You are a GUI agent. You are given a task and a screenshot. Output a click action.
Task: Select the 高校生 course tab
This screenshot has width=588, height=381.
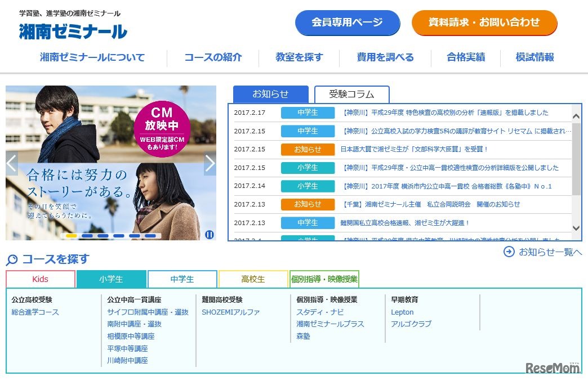(253, 279)
